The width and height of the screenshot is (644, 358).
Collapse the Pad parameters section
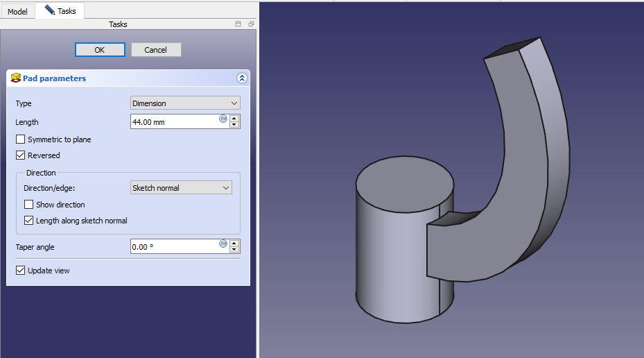(241, 78)
